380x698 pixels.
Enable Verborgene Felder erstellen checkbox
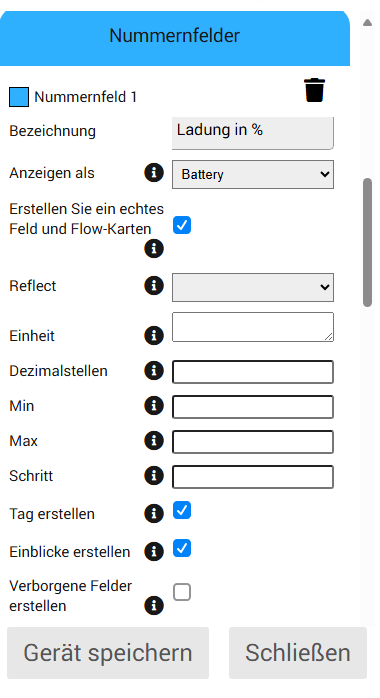point(182,592)
